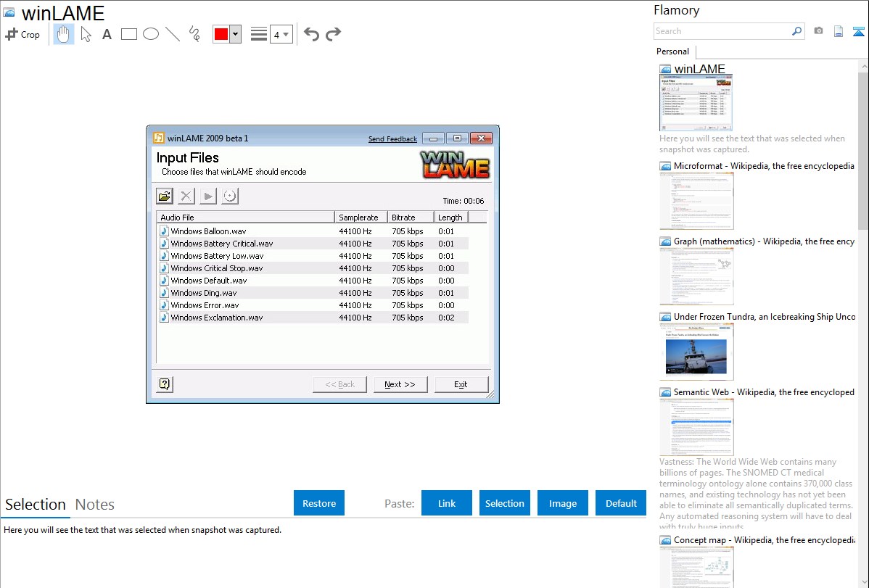Open the line width dropdown
The image size is (869, 588).
click(x=281, y=34)
